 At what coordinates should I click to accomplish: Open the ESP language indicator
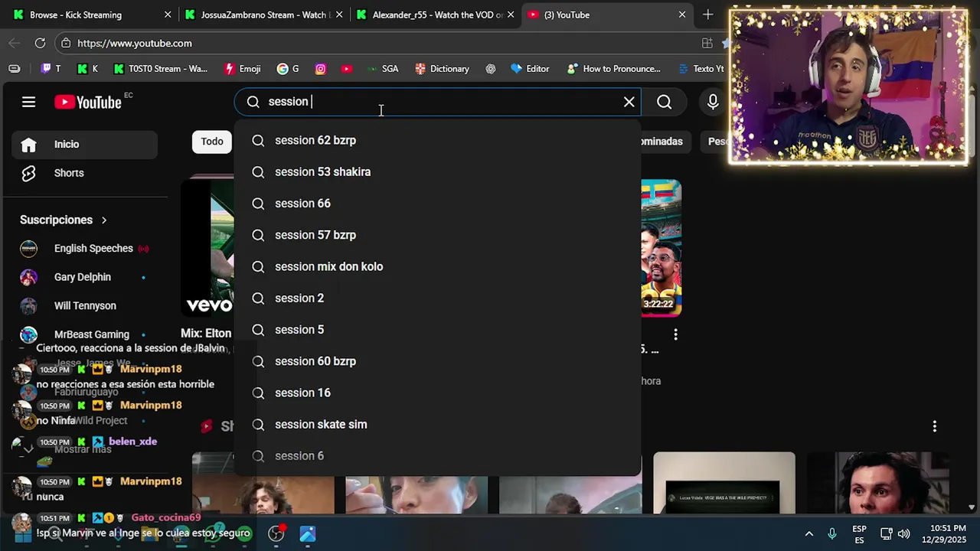pos(859,534)
